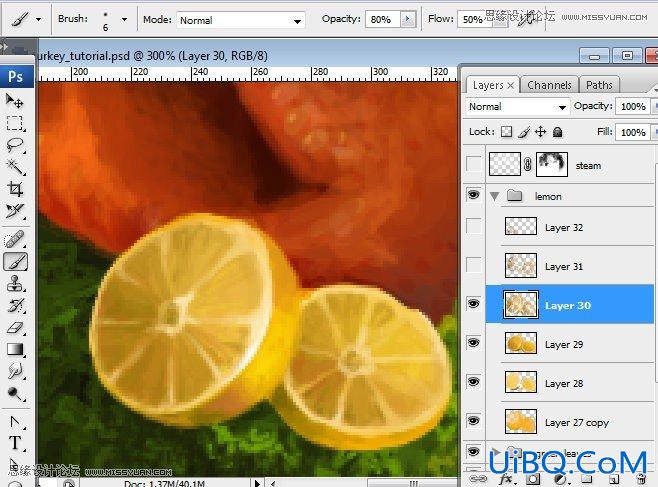
Task: Click the Layer 29 thumbnail
Action: click(x=521, y=343)
